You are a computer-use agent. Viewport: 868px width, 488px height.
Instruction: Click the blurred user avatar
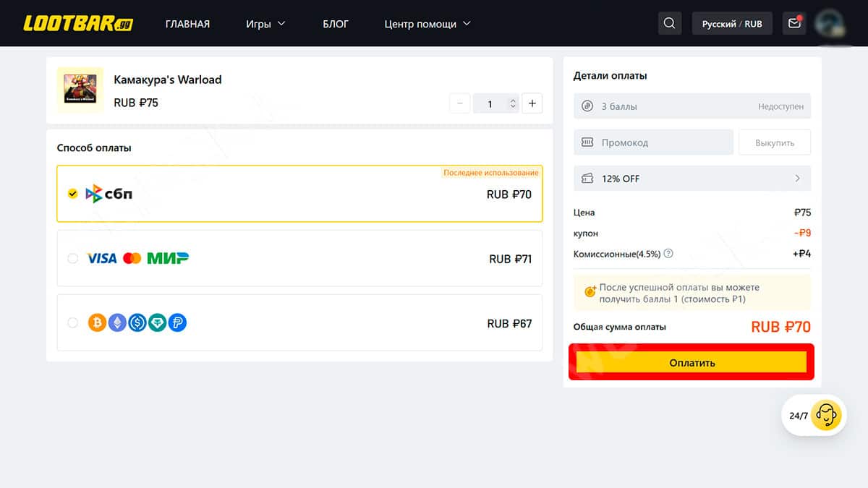point(829,23)
